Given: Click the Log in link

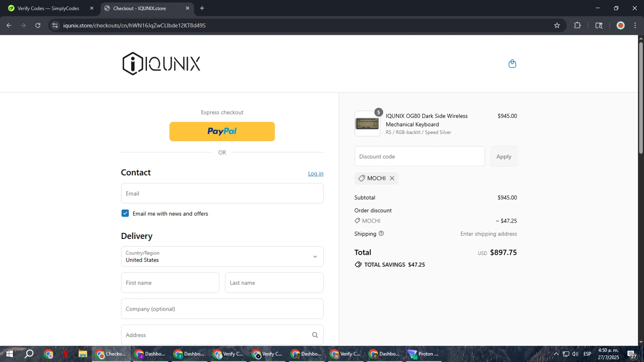Looking at the screenshot, I should pos(316,174).
